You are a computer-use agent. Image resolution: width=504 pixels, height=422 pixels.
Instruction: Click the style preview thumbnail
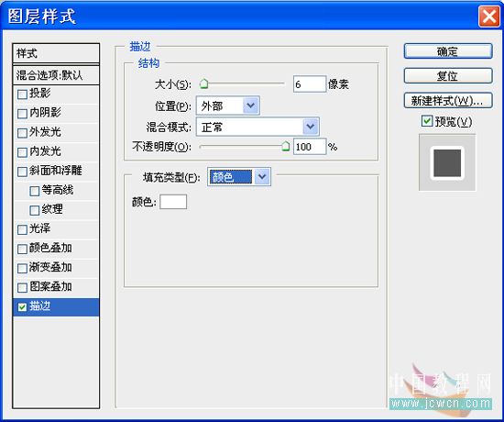447,163
